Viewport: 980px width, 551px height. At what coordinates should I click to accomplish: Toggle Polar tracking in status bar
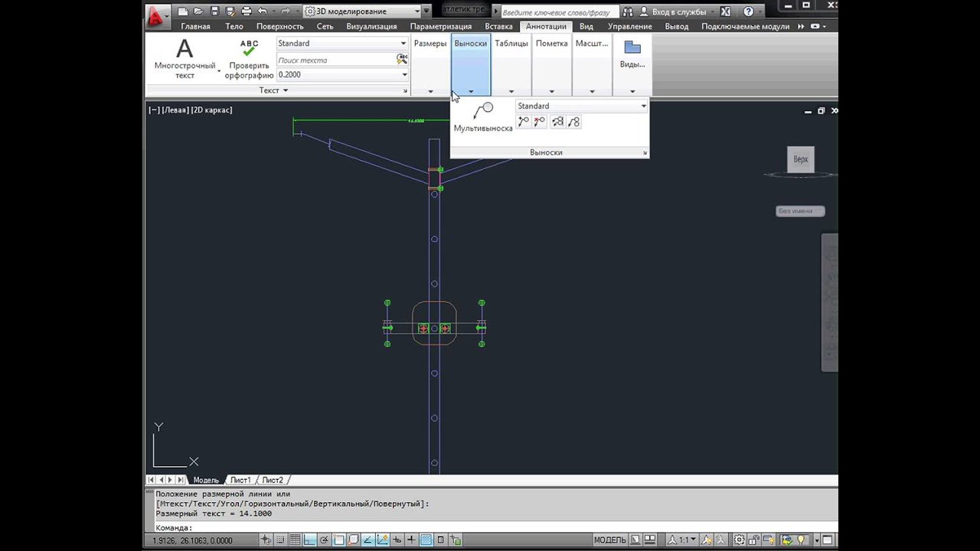(x=324, y=540)
